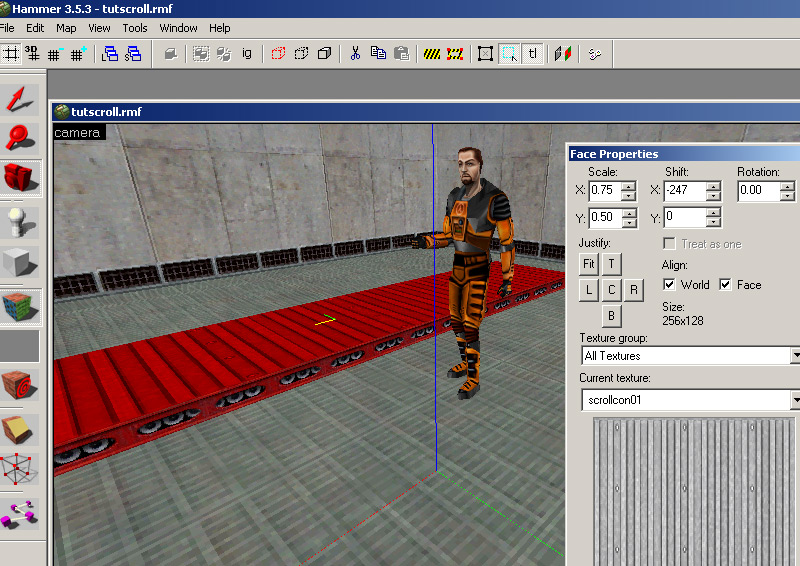Image resolution: width=800 pixels, height=566 pixels.
Task: Click the T (top) justify button
Action: (x=611, y=264)
